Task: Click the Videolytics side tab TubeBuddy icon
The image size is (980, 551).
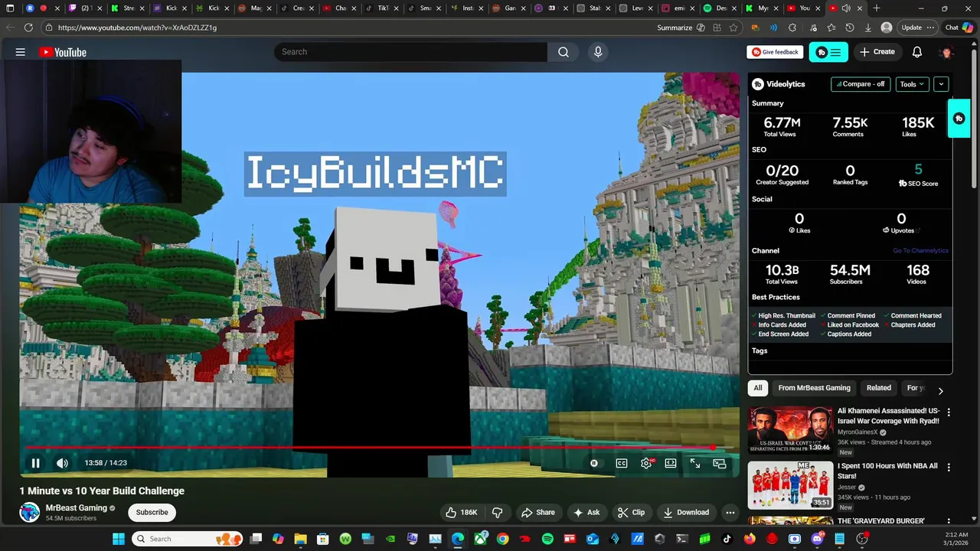Action: pos(959,119)
